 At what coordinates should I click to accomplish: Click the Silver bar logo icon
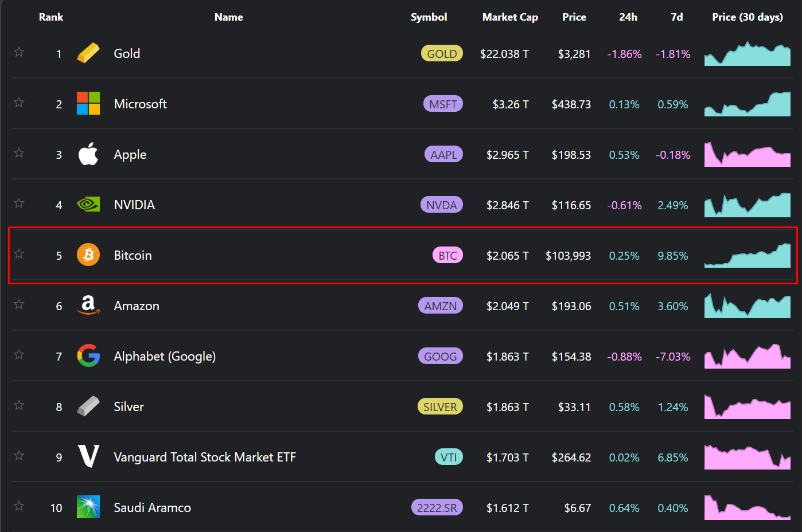pos(88,406)
